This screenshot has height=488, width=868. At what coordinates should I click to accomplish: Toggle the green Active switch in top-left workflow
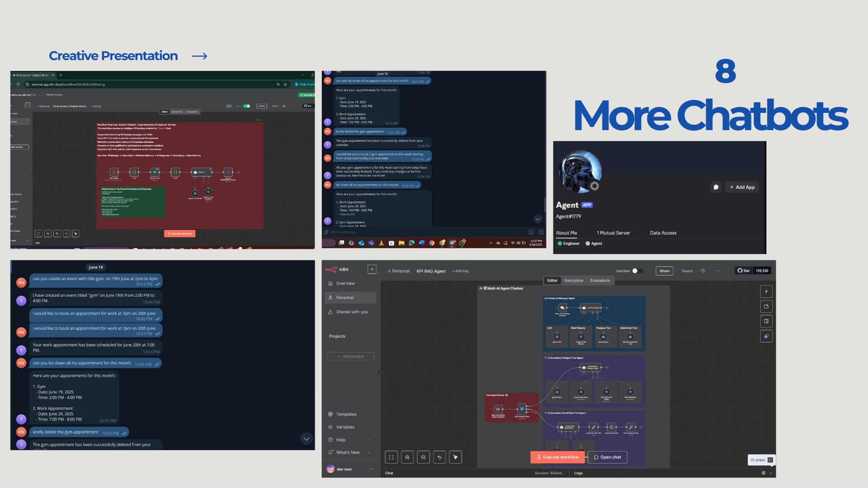pos(246,106)
